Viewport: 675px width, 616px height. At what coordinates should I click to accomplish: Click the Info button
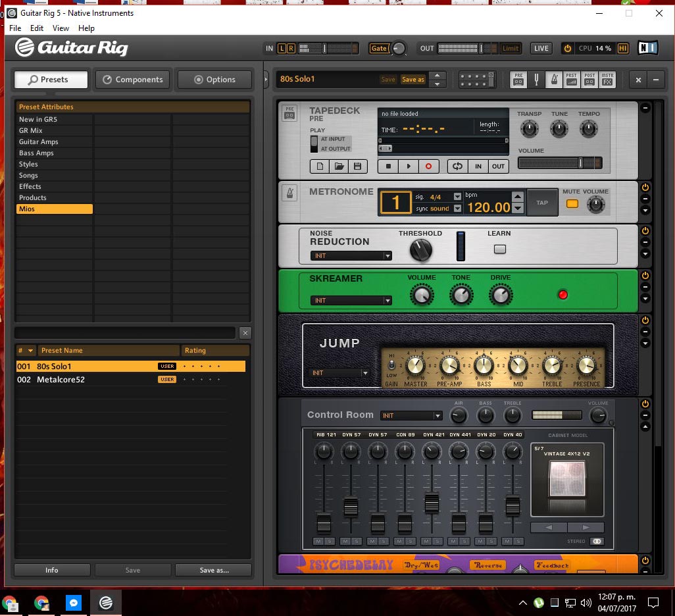click(x=52, y=570)
